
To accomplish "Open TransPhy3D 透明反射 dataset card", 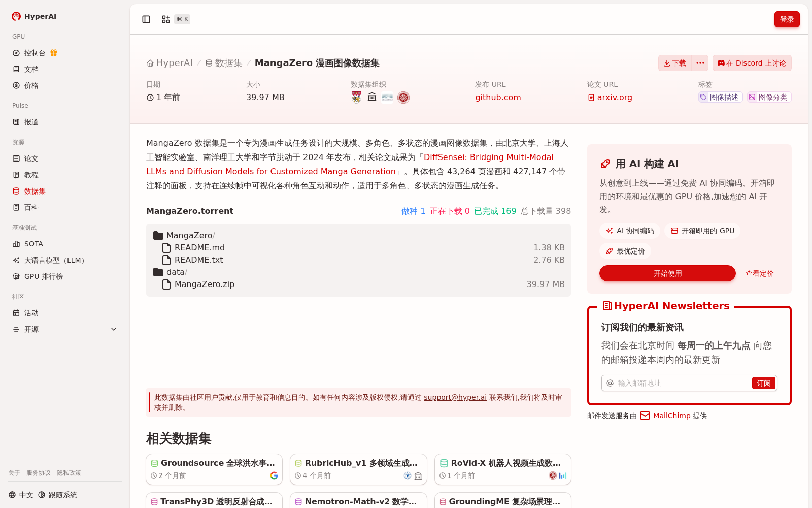I will point(214,500).
